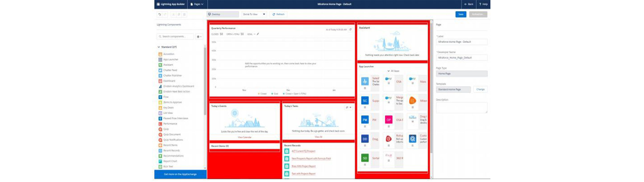Open the component list gear settings menu
The image size is (644, 182).
click(199, 36)
